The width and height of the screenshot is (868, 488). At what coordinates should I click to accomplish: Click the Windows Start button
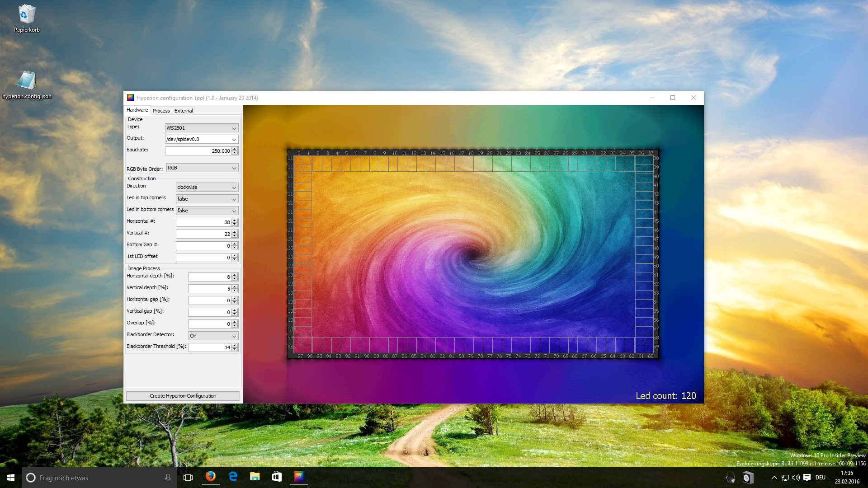coord(11,478)
